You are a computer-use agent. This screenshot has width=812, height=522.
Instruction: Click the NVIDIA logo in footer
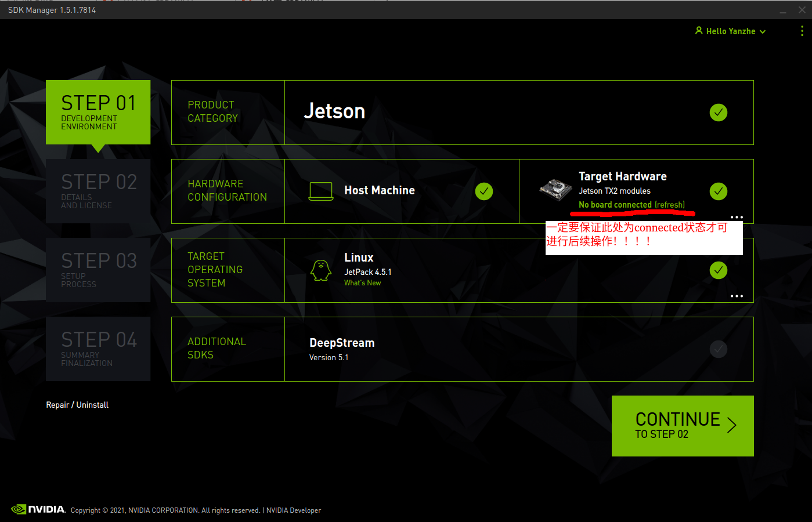(38, 509)
